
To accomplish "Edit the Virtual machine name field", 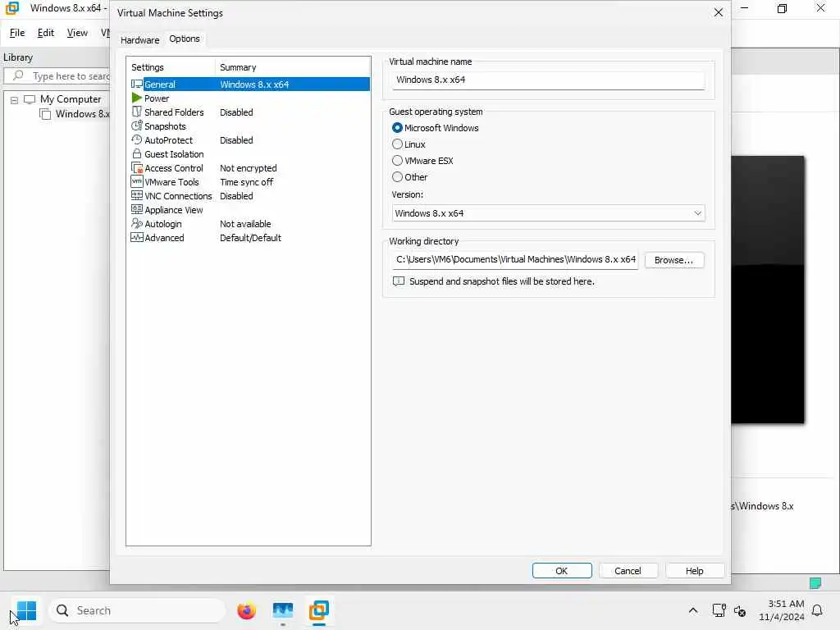I will pyautogui.click(x=548, y=80).
